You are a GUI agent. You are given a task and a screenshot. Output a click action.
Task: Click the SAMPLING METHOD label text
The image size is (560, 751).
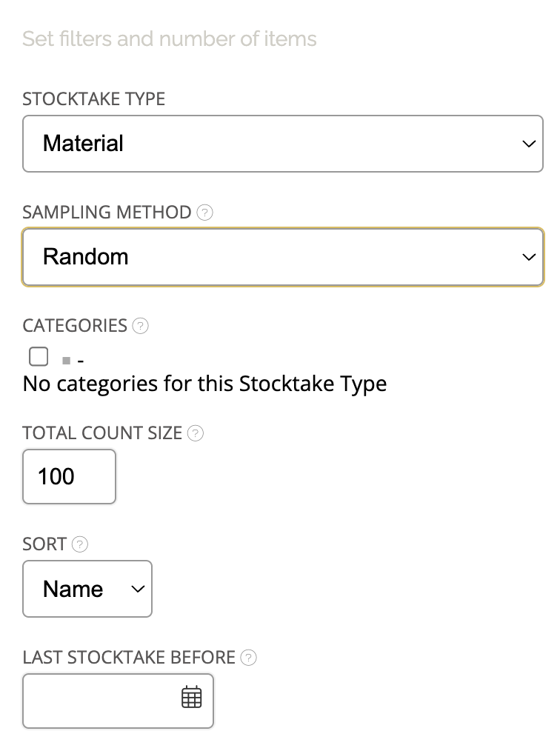click(x=107, y=213)
